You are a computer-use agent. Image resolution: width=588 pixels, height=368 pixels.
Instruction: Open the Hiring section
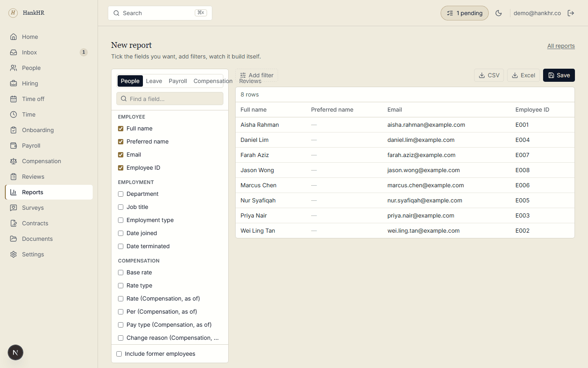coord(49,83)
